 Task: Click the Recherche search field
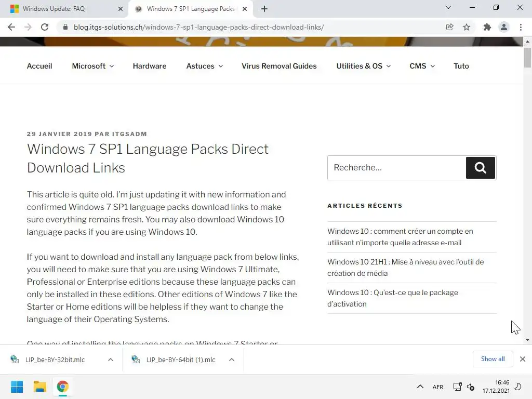396,168
